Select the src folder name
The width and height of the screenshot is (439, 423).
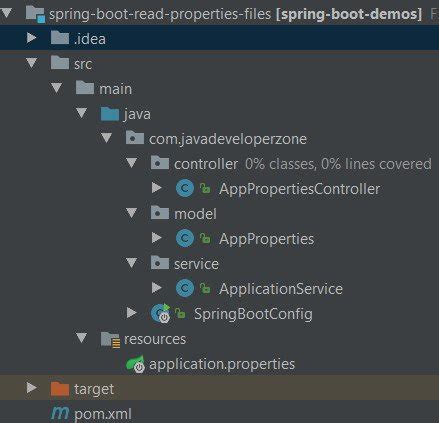[x=83, y=64]
